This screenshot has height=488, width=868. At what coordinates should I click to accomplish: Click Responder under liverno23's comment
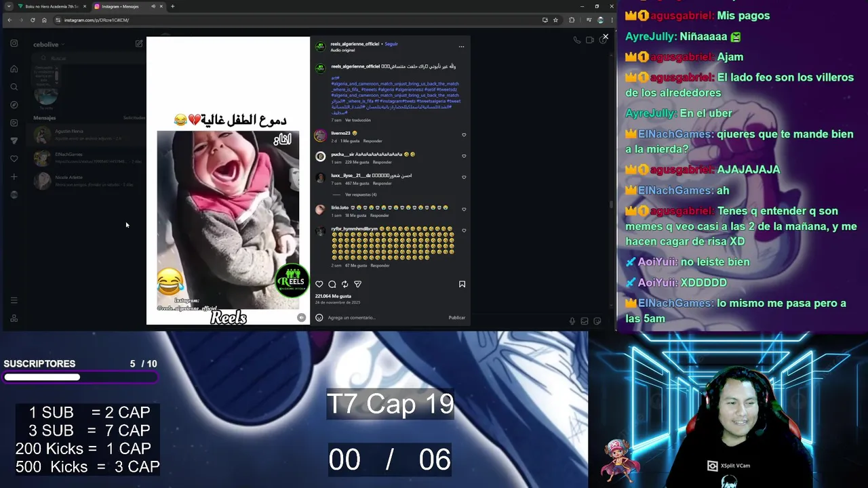372,141
